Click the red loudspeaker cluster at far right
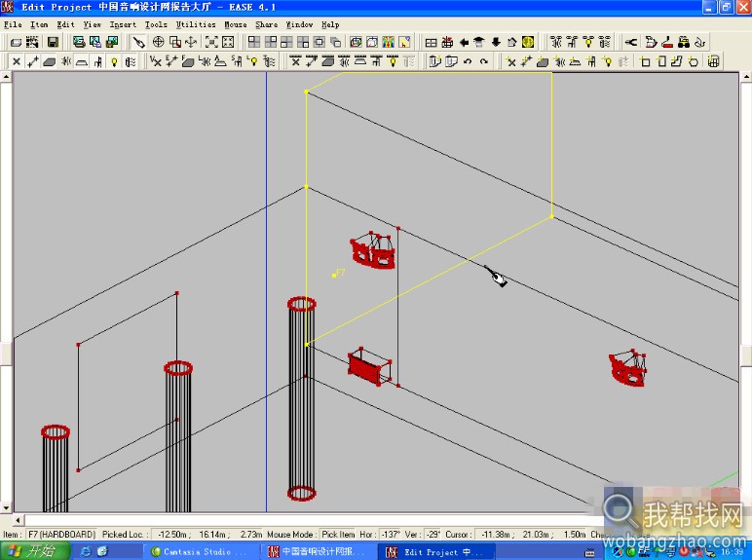The height and width of the screenshot is (560, 752). click(x=627, y=367)
